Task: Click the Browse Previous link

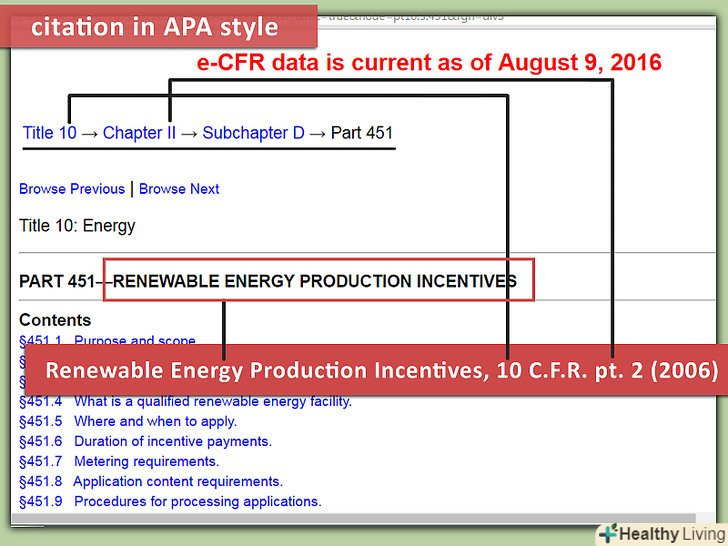Action: (72, 189)
